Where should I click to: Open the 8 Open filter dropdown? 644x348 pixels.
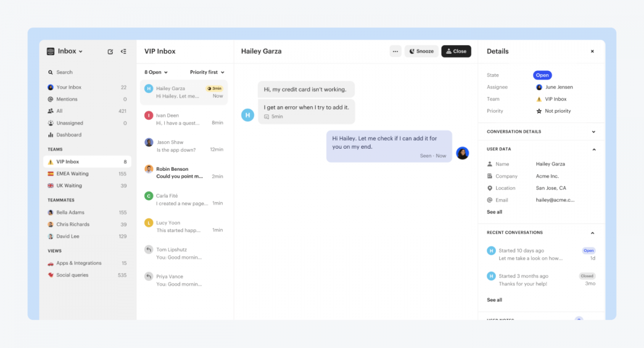coord(155,71)
